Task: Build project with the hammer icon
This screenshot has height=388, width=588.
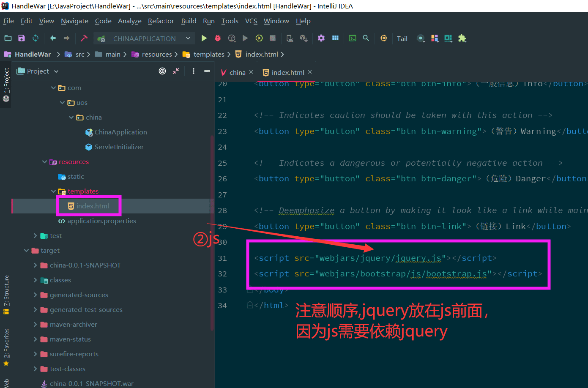Action: point(84,38)
